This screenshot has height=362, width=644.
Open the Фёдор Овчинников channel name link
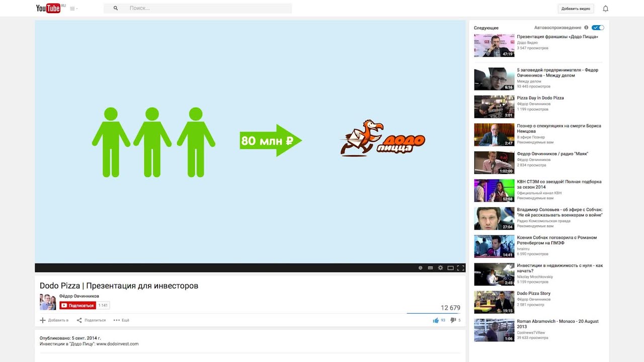79,296
